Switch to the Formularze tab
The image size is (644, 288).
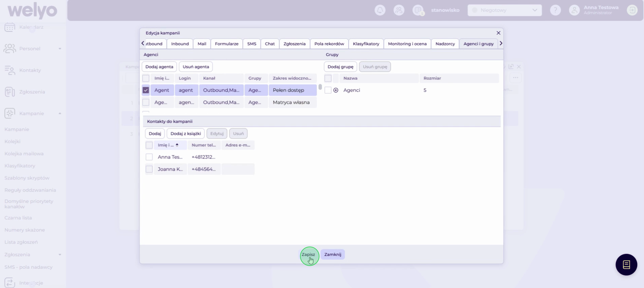(x=227, y=44)
